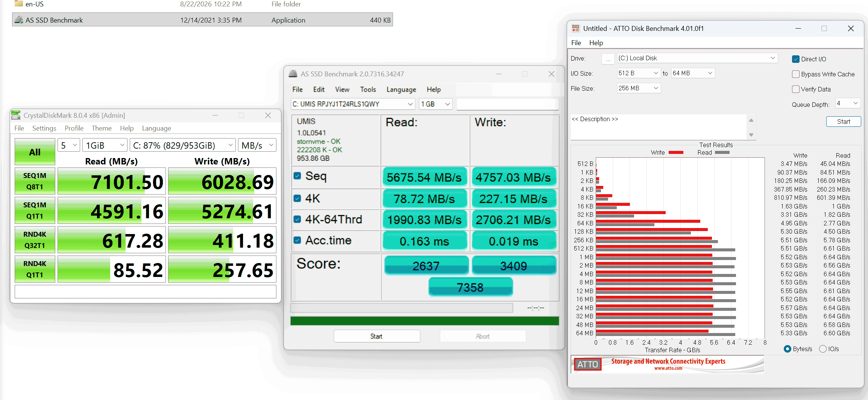
Task: Click the en-US folder icon
Action: coord(19,4)
